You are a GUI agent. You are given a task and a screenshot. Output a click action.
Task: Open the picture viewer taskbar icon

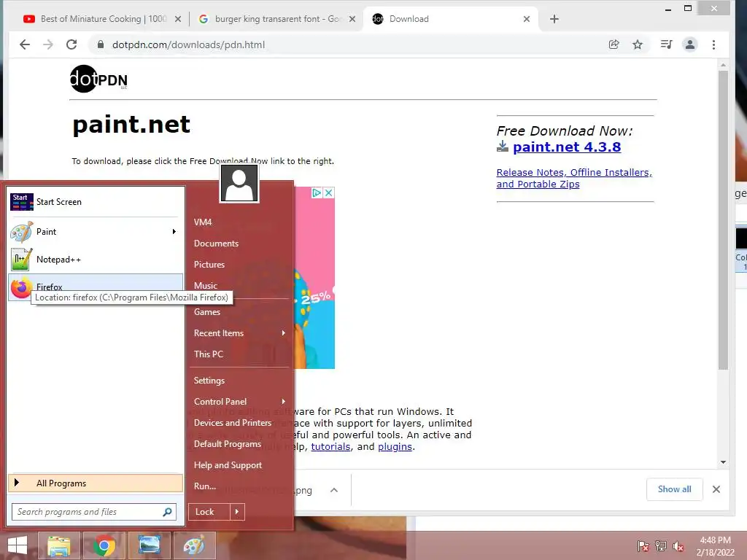(149, 545)
